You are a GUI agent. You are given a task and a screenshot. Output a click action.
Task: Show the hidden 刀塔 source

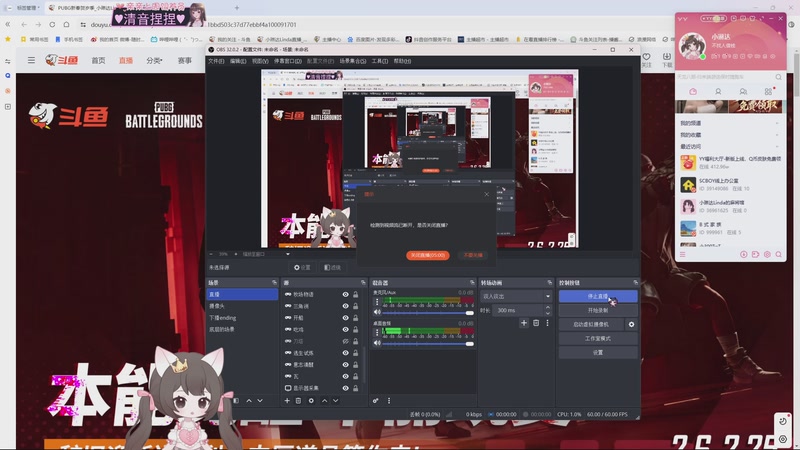pyautogui.click(x=345, y=341)
